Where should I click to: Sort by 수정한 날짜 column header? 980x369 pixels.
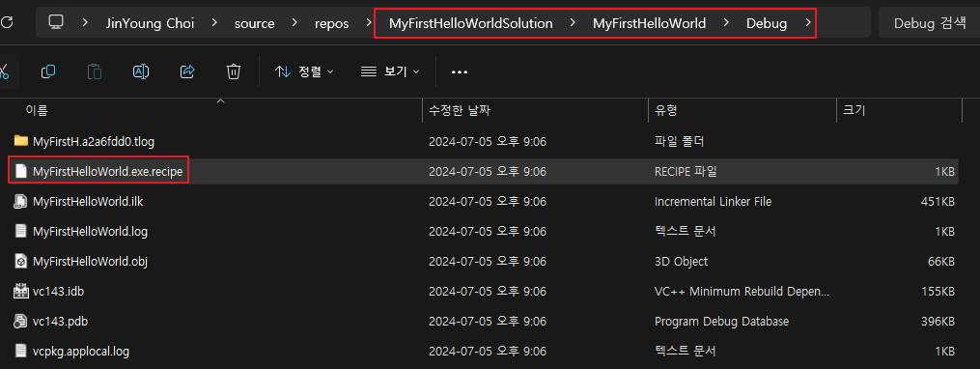[460, 111]
